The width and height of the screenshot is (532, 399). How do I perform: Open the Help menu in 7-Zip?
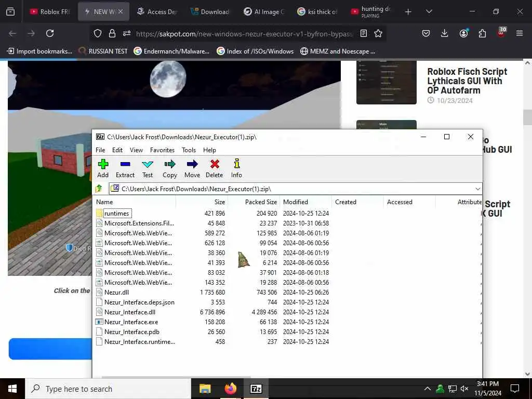point(209,150)
